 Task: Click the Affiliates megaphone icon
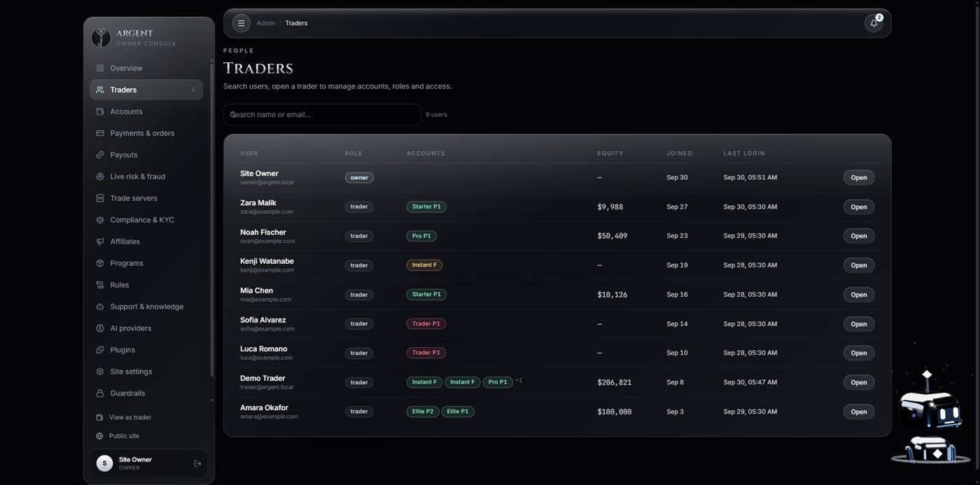click(x=100, y=241)
